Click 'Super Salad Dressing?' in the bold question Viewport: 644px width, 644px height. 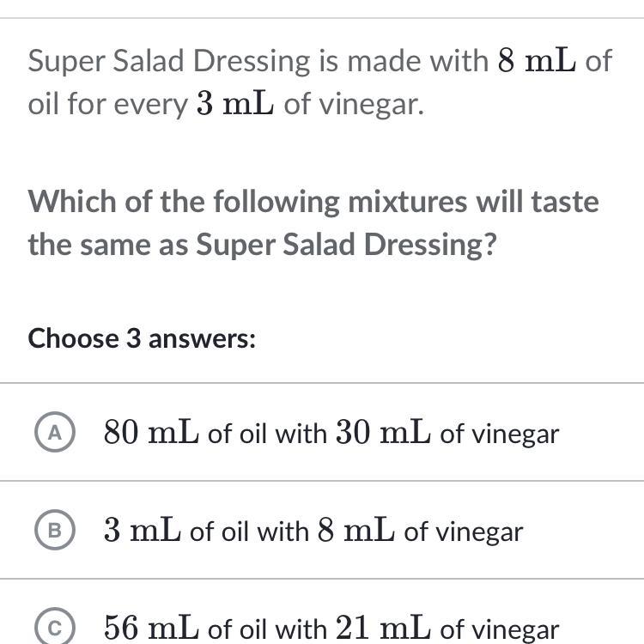coord(347,245)
